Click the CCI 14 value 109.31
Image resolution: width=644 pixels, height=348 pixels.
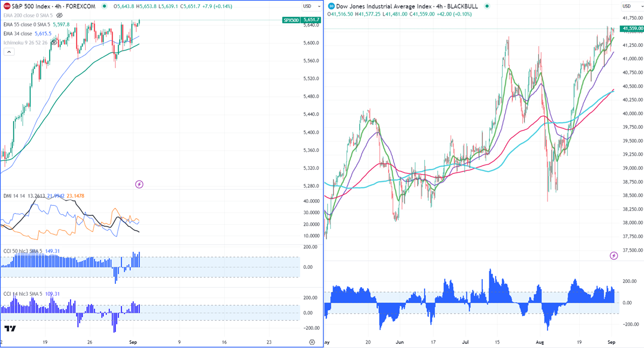[52, 294]
